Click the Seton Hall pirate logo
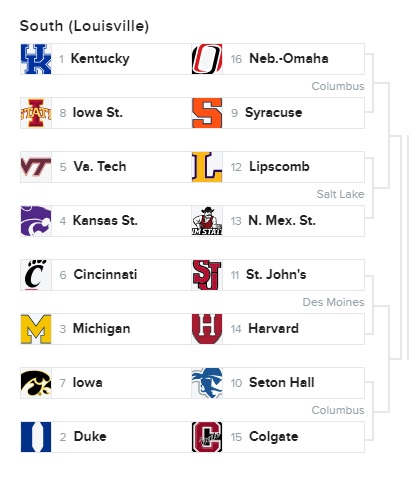Screen dimensions: 414x477 (x=207, y=383)
